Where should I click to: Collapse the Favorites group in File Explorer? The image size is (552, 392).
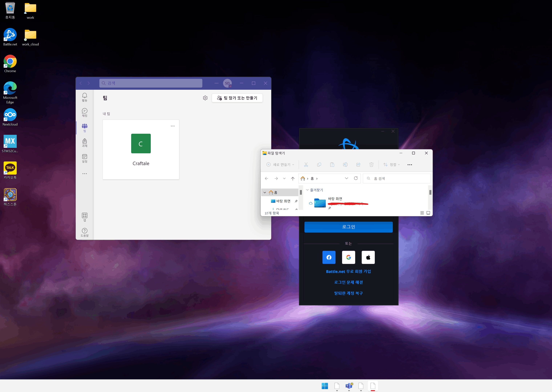[x=307, y=190]
